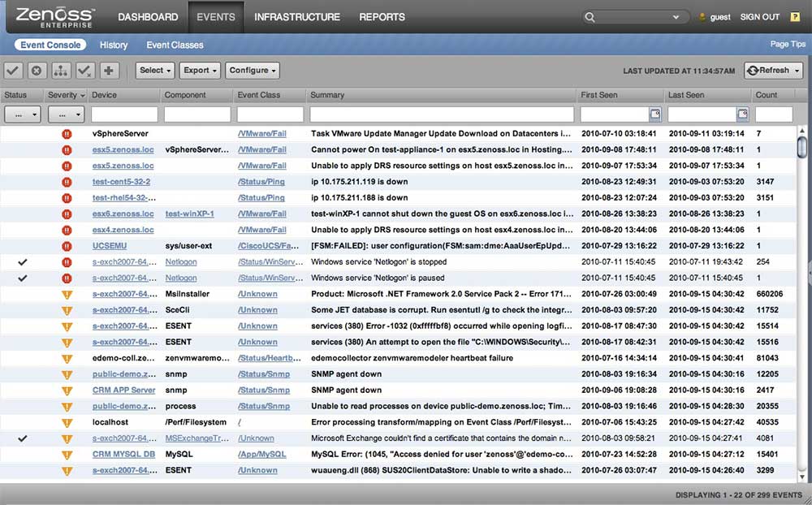Click the warning icon on CRM MYSQL DB row

67,455
